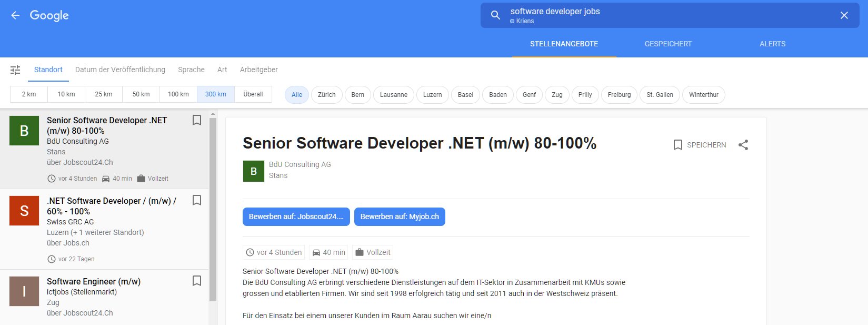Click the search field with software developer jobs

tap(670, 15)
